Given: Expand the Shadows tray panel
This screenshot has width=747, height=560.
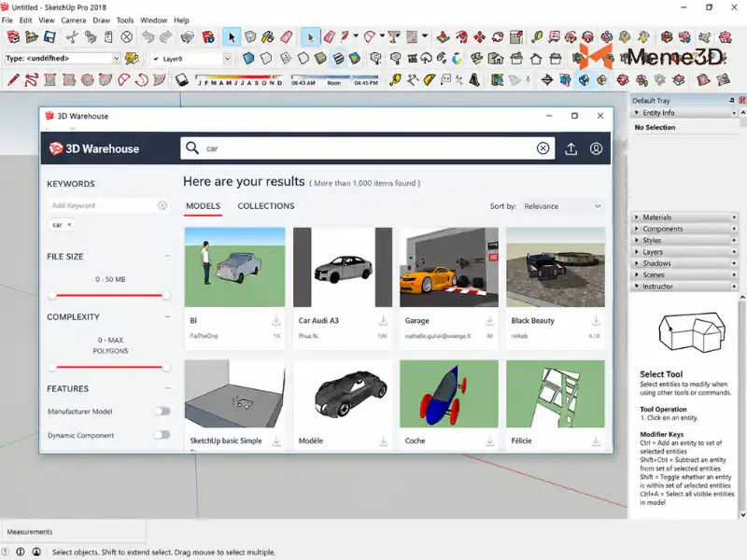Looking at the screenshot, I should [684, 263].
